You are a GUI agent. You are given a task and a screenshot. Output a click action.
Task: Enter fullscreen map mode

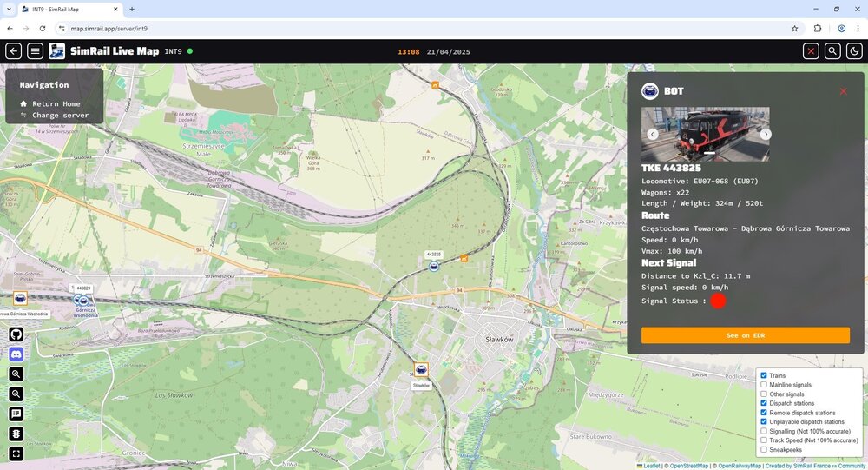[x=16, y=453]
